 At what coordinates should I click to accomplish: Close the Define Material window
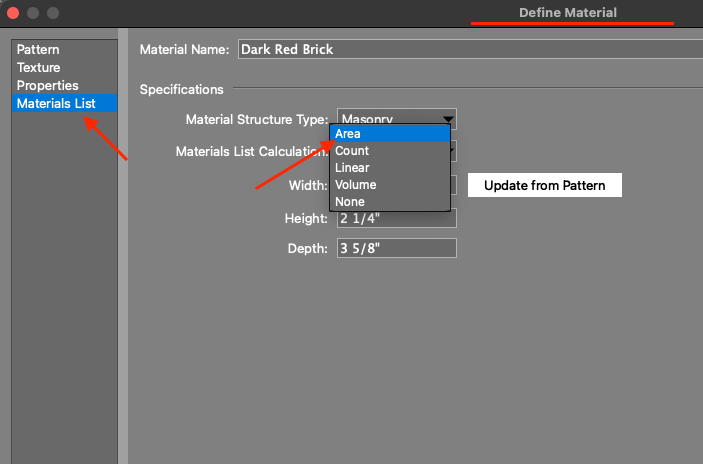(13, 13)
